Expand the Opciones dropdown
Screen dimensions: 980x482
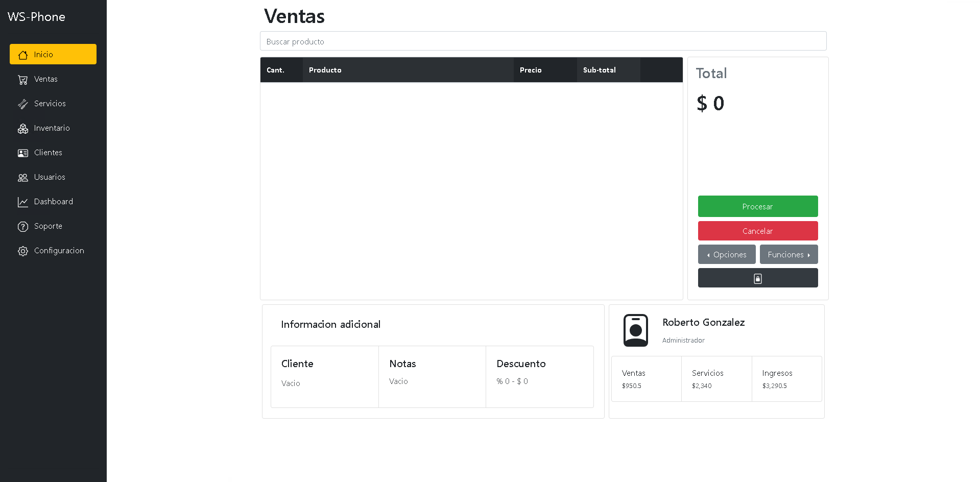(726, 254)
